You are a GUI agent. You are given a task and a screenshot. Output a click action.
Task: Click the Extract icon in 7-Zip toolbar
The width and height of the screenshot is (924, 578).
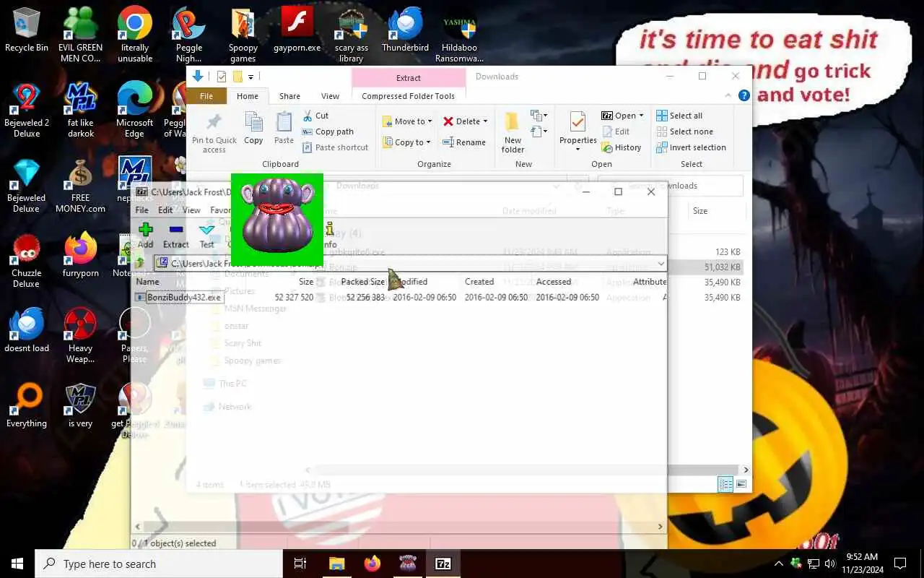click(x=175, y=236)
